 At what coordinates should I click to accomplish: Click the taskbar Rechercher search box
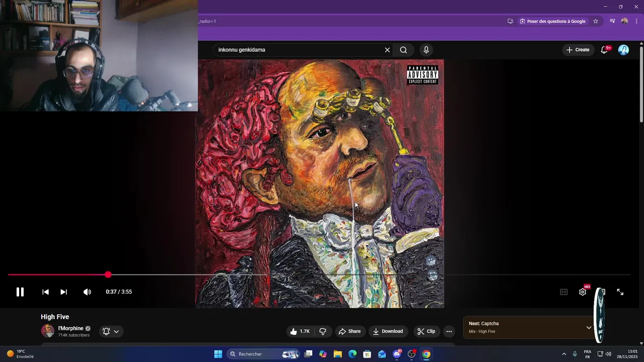[263, 354]
